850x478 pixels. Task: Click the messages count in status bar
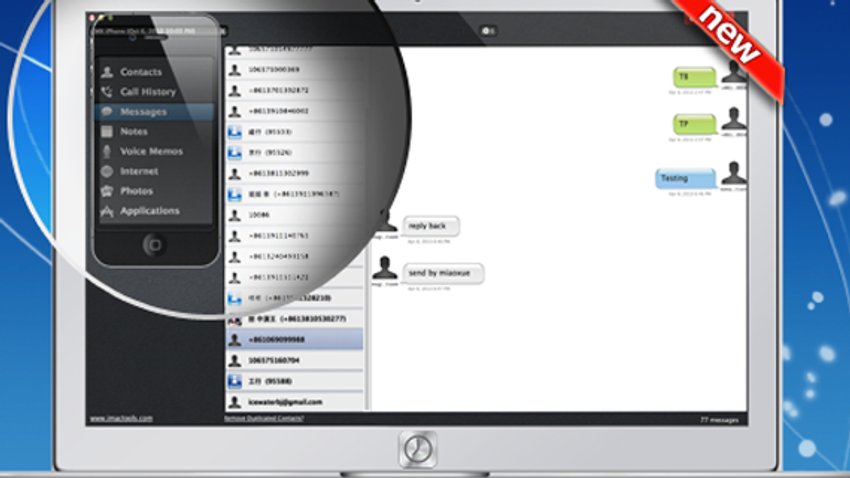click(x=719, y=419)
